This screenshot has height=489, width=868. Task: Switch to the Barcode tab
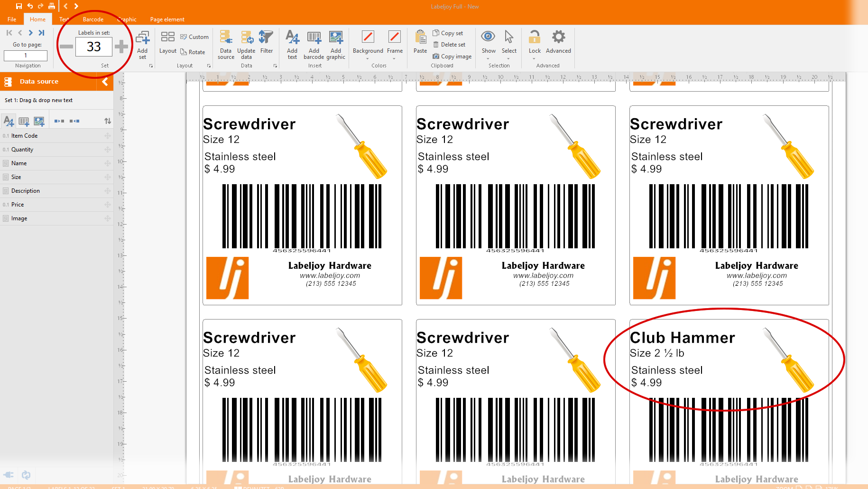(x=93, y=19)
